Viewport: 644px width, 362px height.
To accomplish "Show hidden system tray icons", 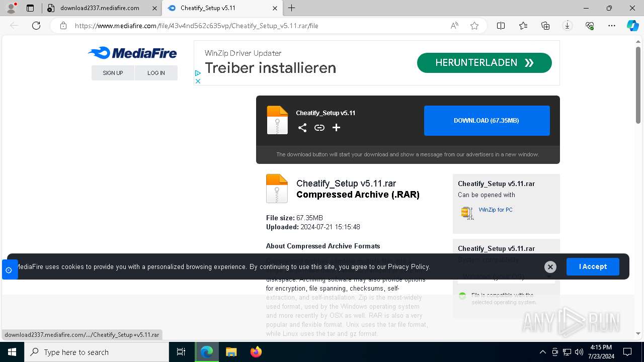I will coord(542,352).
